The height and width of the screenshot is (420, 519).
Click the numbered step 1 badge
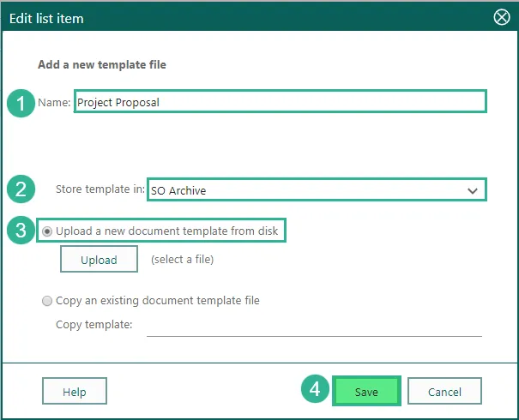coord(21,103)
